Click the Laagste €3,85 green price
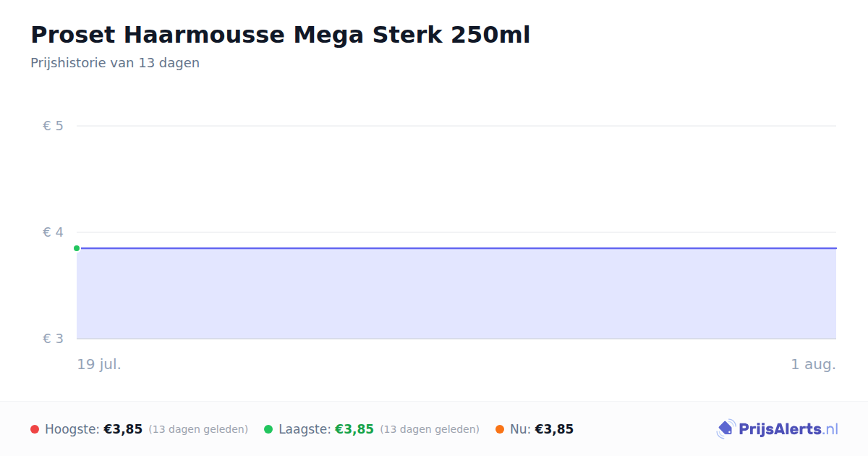The height and width of the screenshot is (456, 868). pyautogui.click(x=354, y=429)
